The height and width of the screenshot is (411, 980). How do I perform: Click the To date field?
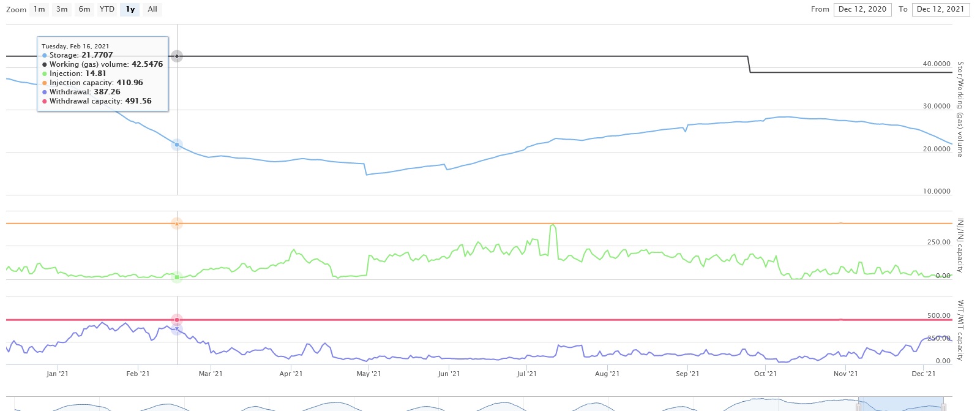pos(940,9)
